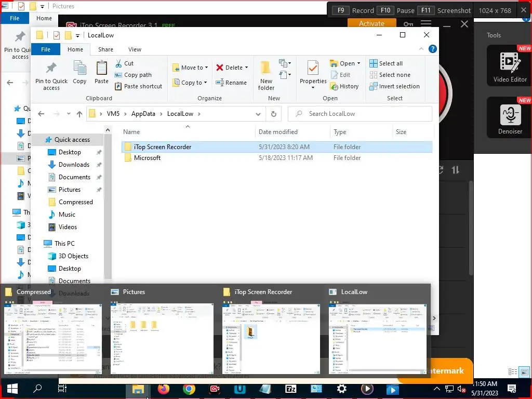The width and height of the screenshot is (532, 399).
Task: Open the Explorer help icon
Action: tap(433, 49)
